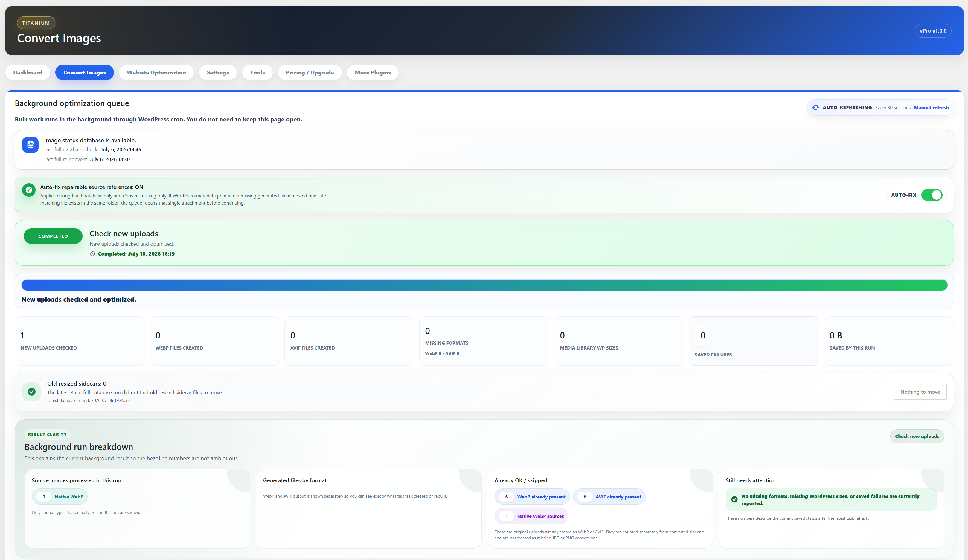Click the SAVED BY THIS RUN card
Viewport: 968px width, 560px height.
(x=889, y=341)
